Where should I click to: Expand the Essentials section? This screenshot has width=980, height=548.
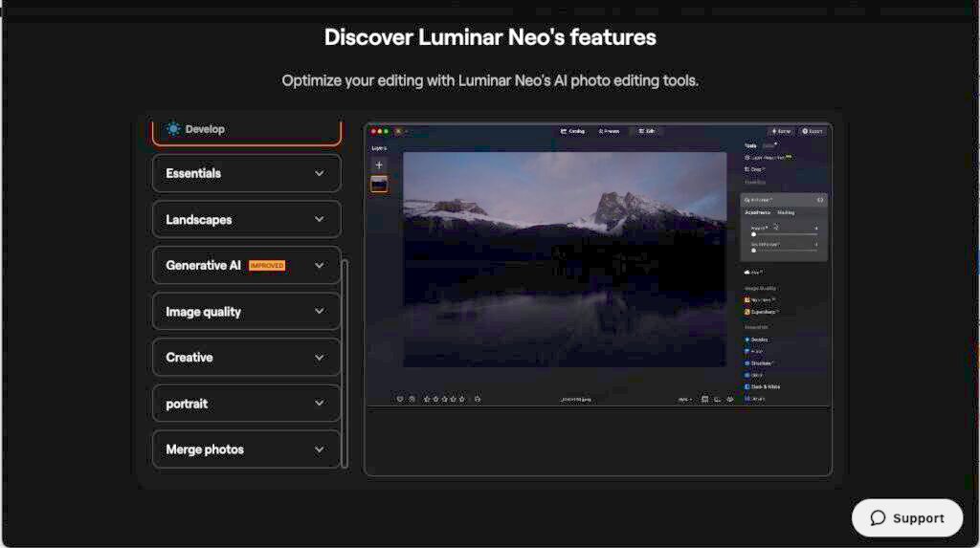coord(246,174)
